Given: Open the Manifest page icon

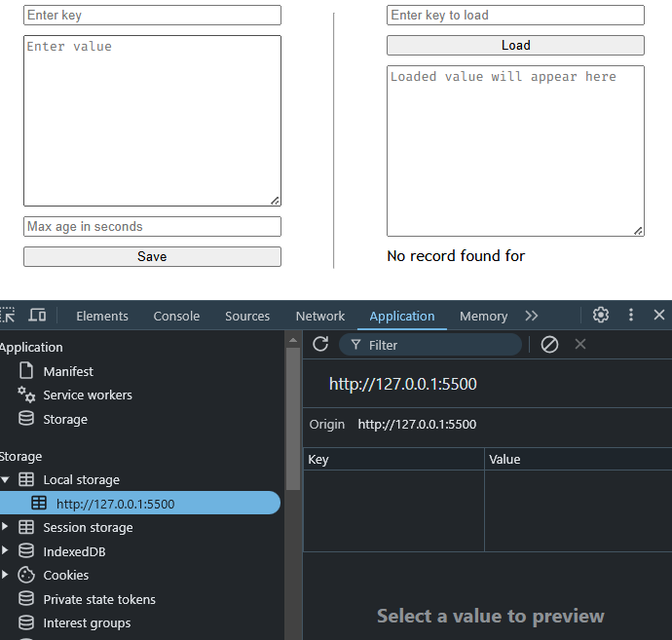Looking at the screenshot, I should 26,371.
